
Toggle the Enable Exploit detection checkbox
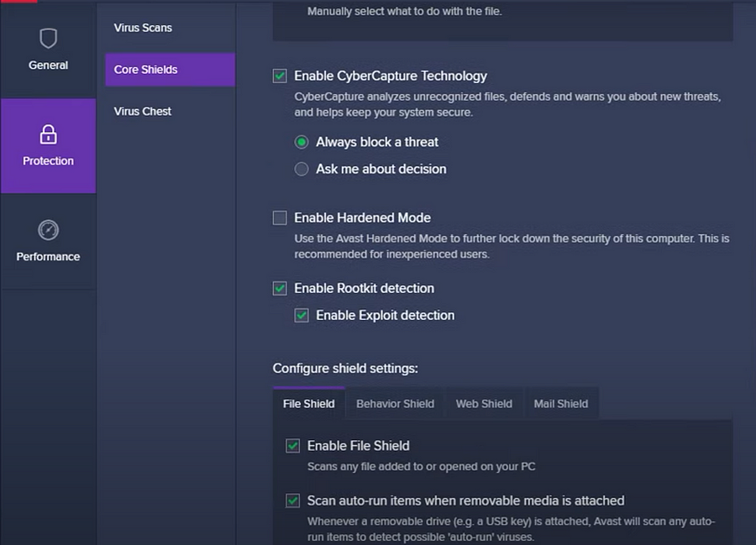point(302,315)
